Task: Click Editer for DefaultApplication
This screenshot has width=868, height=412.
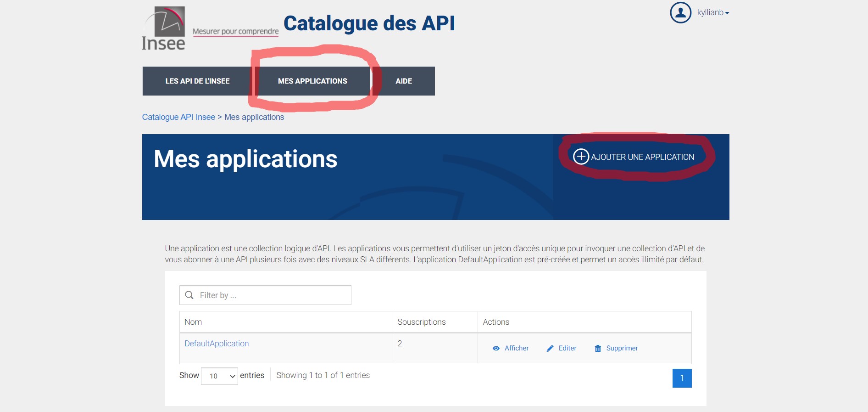Action: pos(568,348)
